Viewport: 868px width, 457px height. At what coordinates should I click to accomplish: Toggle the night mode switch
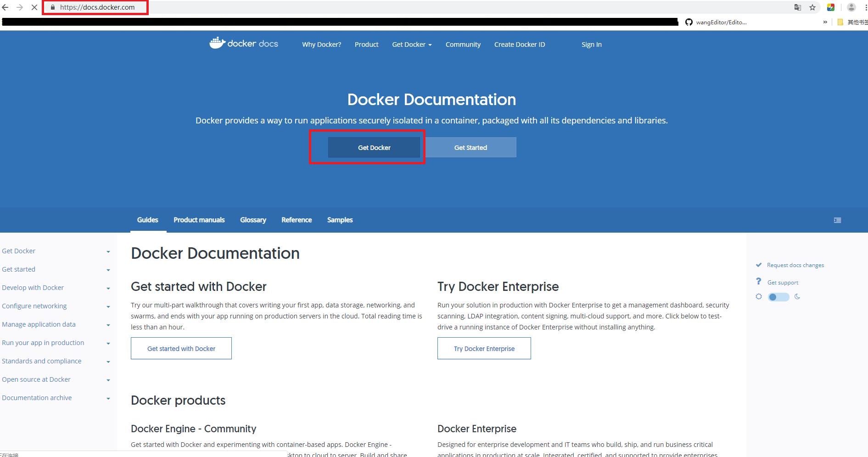coord(778,297)
